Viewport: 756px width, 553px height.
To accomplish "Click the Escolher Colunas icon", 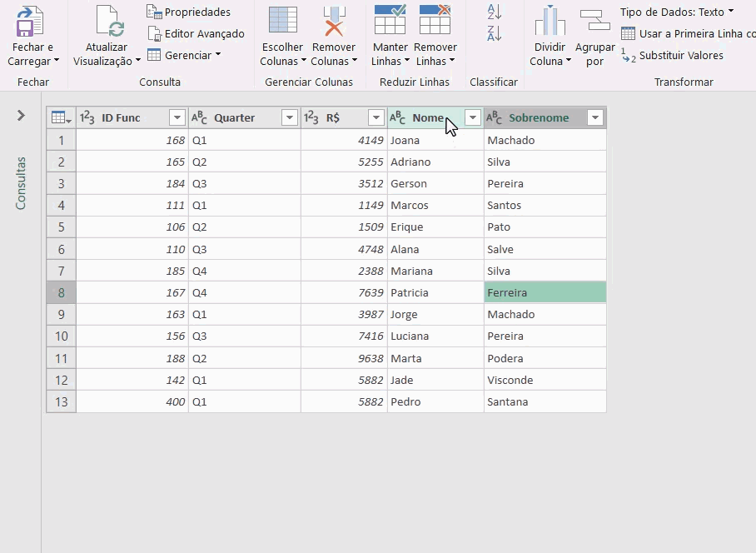I will tap(281, 21).
